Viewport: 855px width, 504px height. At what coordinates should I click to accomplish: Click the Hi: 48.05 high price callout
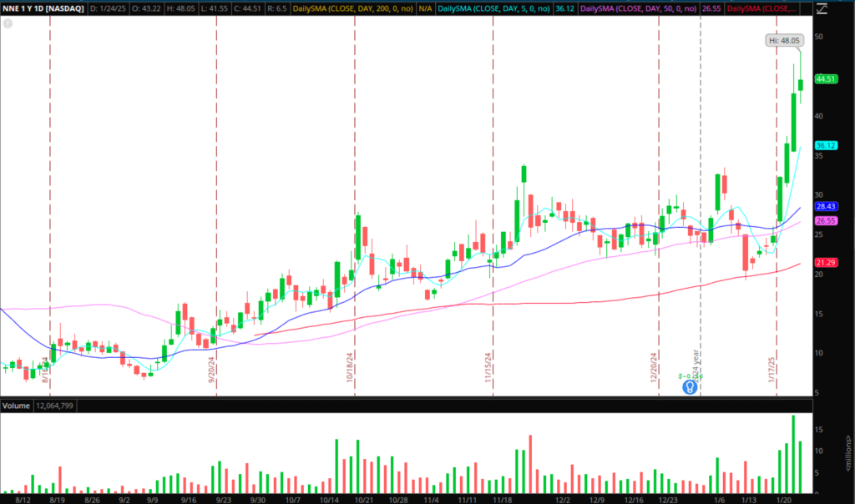[784, 40]
